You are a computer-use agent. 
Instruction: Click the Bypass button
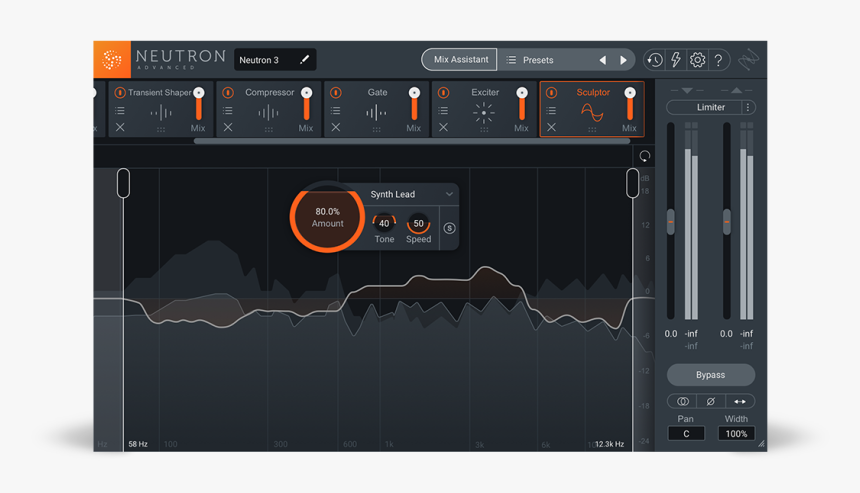pos(711,375)
